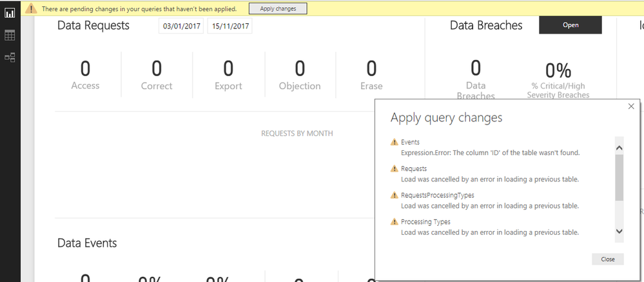Select the Processing Types entry name
This screenshot has height=282, width=644.
pos(425,221)
